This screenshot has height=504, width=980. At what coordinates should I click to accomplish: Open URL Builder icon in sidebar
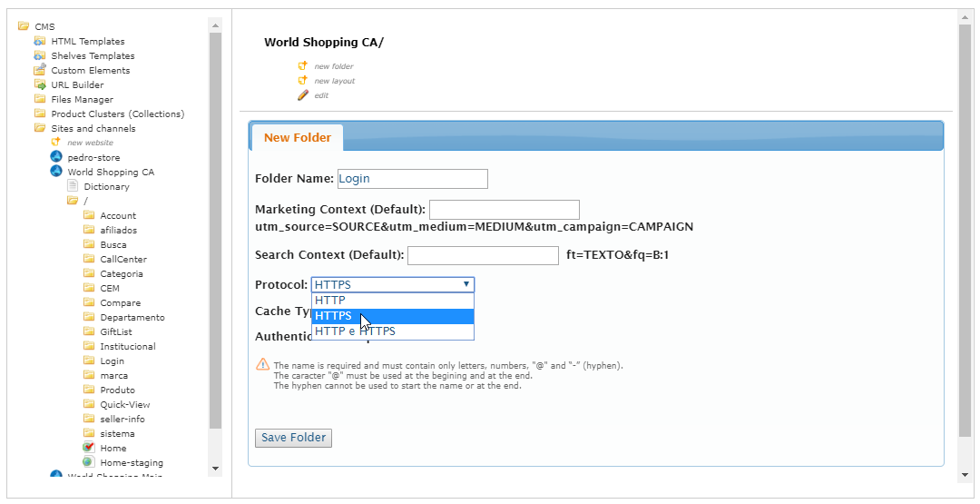[40, 84]
